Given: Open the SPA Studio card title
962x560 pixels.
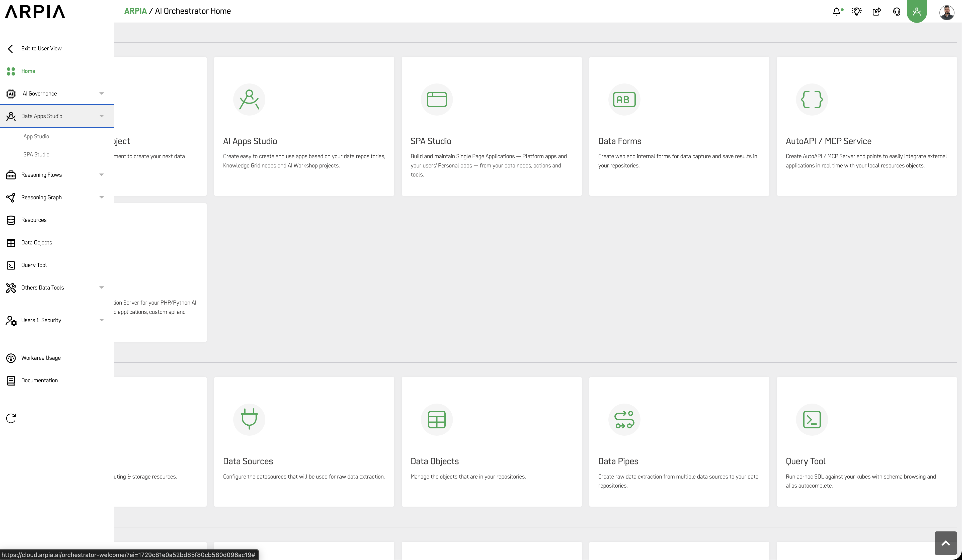Looking at the screenshot, I should click(431, 141).
